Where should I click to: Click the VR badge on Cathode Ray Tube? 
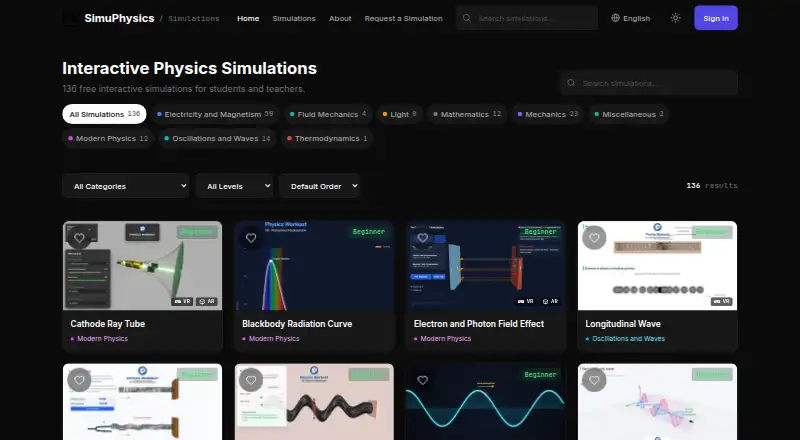tap(182, 301)
